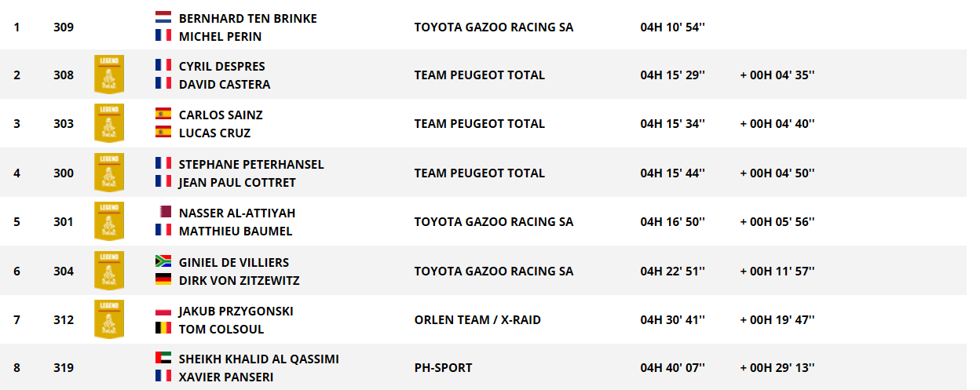Click the Legend badge for Carlos Sainz
Viewport: 980px width, 390px height.
click(x=109, y=123)
